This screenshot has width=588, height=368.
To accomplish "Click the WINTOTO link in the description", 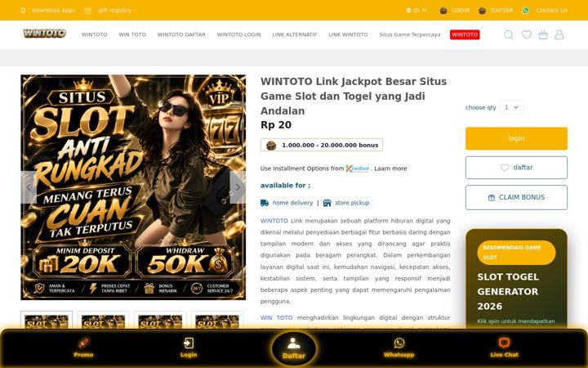I will tap(274, 221).
